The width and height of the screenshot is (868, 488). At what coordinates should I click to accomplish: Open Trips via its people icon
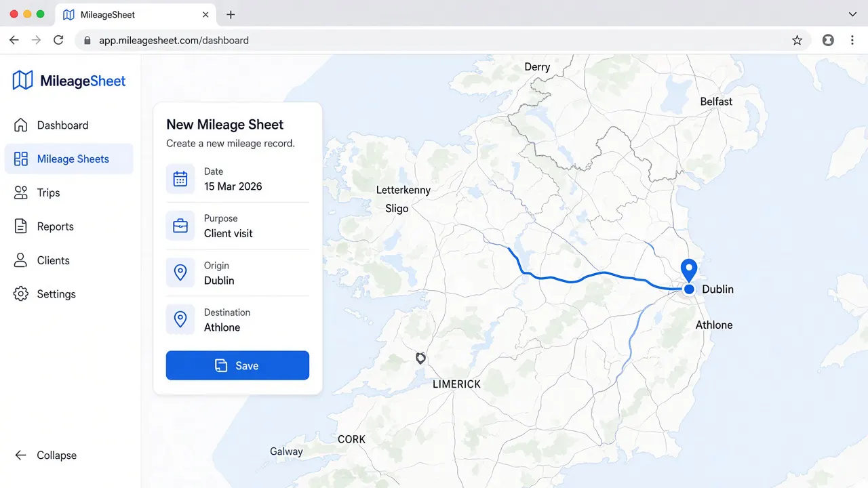[21, 192]
